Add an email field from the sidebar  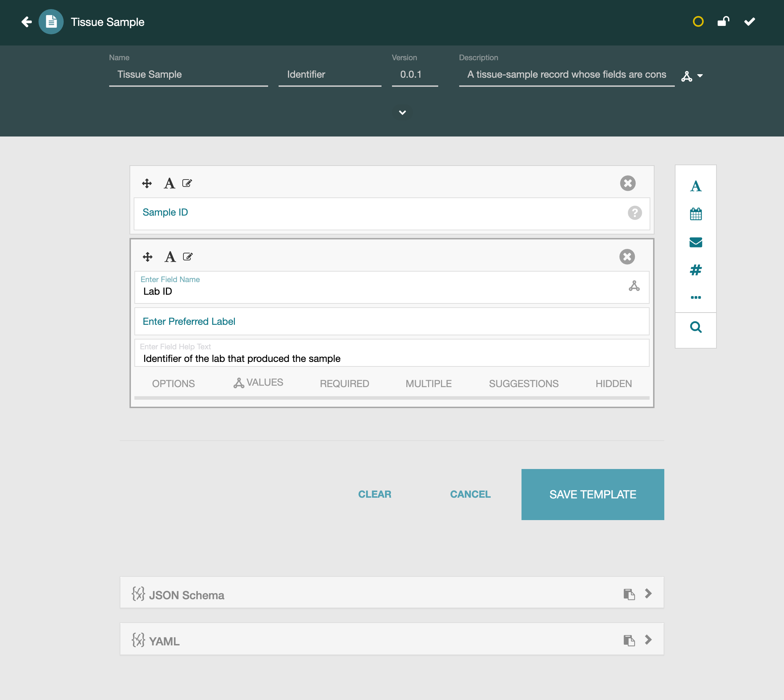point(695,242)
